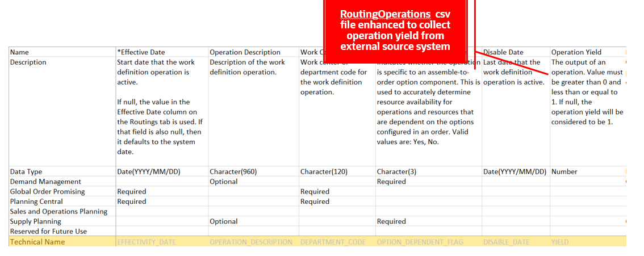Select the Effective Date description cell about start date
Viewport: 644px width, 256px height.
point(162,112)
